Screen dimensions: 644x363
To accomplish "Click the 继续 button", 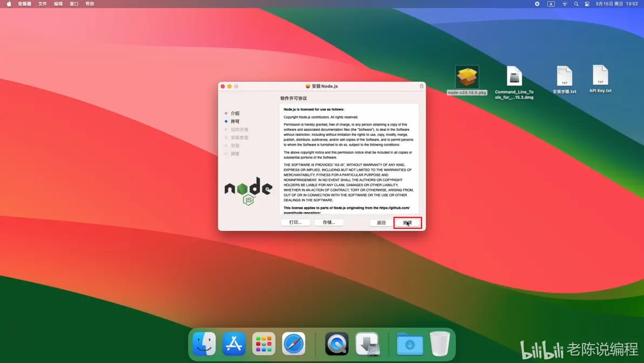I will point(407,222).
